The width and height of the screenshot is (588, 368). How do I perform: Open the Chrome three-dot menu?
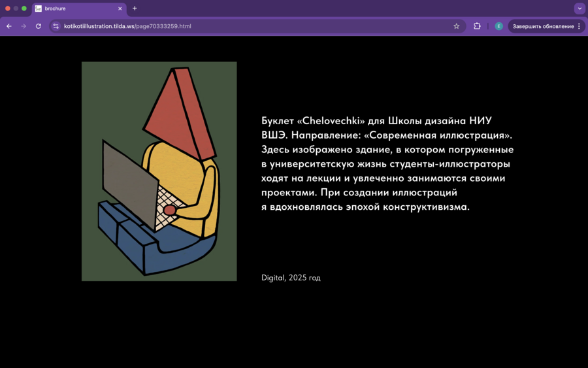tap(580, 26)
